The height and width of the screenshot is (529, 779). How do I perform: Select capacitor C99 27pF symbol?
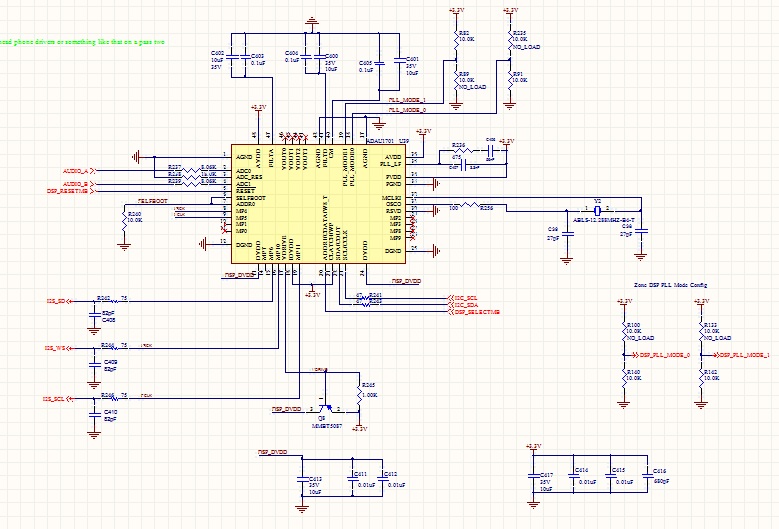[x=566, y=233]
